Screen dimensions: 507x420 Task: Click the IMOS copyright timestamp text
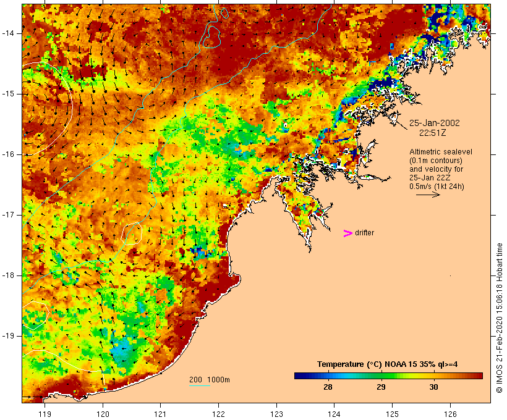499,318
